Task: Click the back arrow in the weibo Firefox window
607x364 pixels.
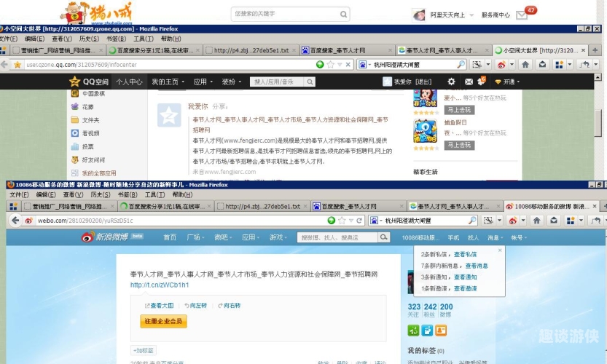Action: [x=15, y=221]
